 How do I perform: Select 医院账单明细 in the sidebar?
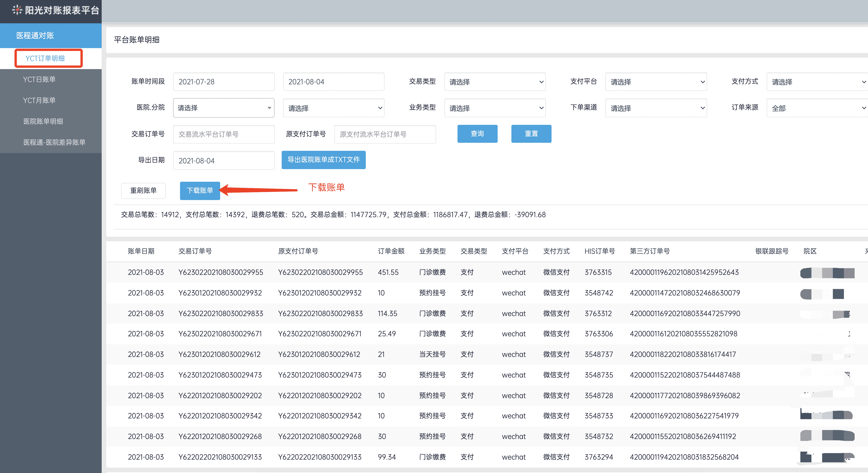pyautogui.click(x=43, y=121)
